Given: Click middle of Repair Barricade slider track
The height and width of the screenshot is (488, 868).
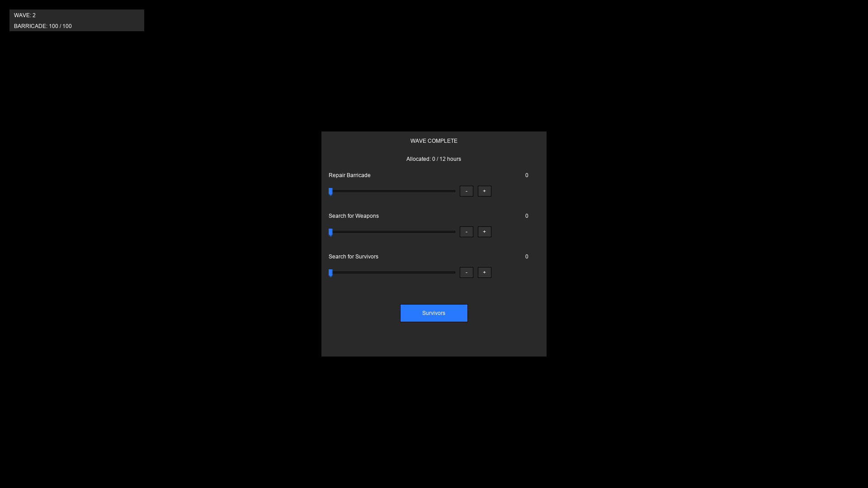Looking at the screenshot, I should 392,191.
